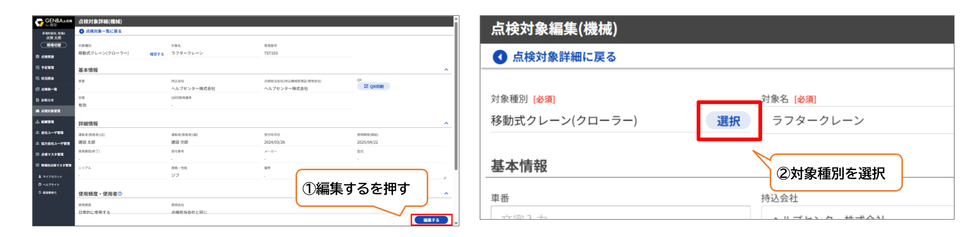Click 移動式クレーン(クローラー) text in edit view
The height and width of the screenshot is (237, 980).
pyautogui.click(x=564, y=121)
